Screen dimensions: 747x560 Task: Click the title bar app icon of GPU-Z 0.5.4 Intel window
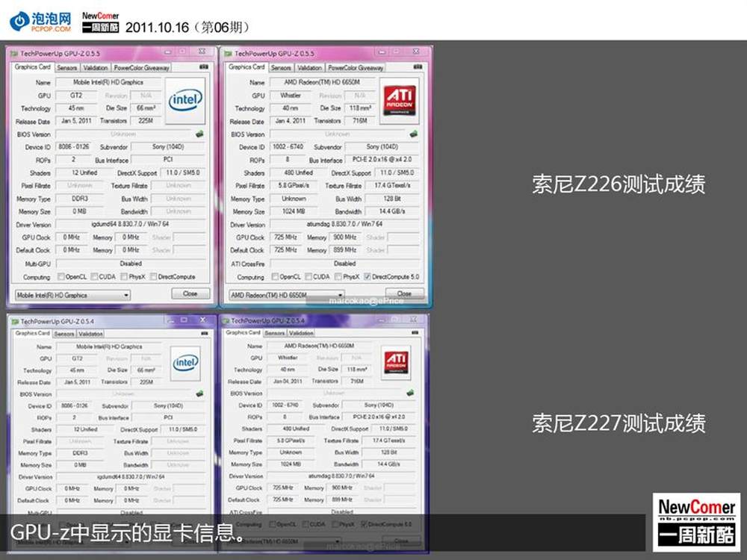[x=15, y=321]
